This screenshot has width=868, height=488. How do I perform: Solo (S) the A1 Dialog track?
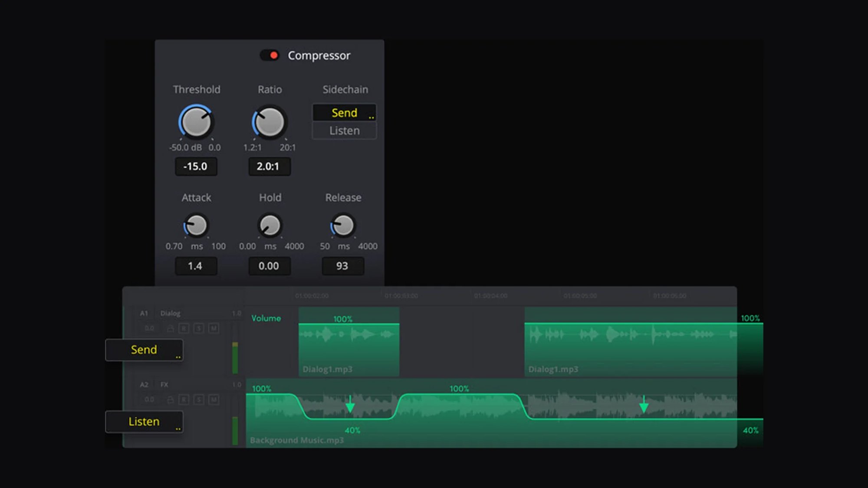pos(199,328)
